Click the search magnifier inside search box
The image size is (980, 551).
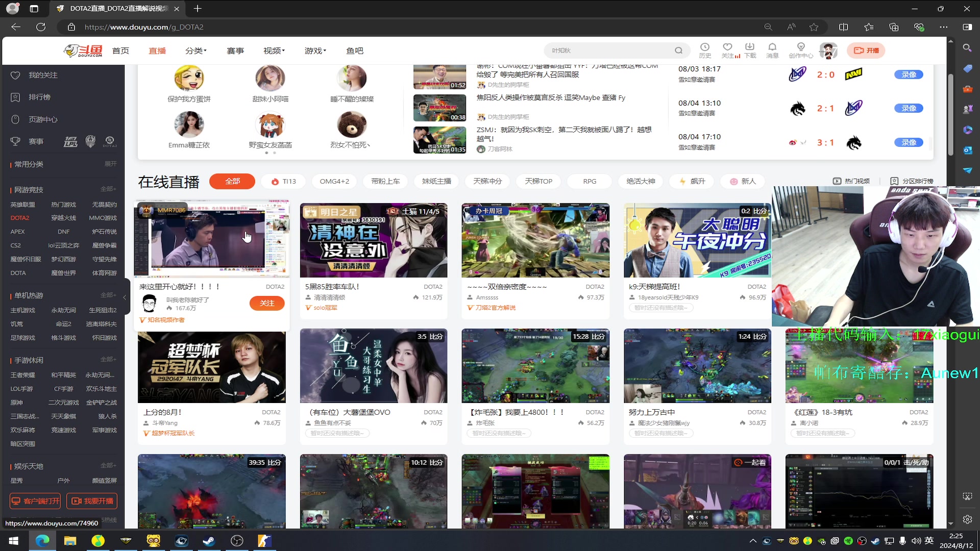coord(678,51)
